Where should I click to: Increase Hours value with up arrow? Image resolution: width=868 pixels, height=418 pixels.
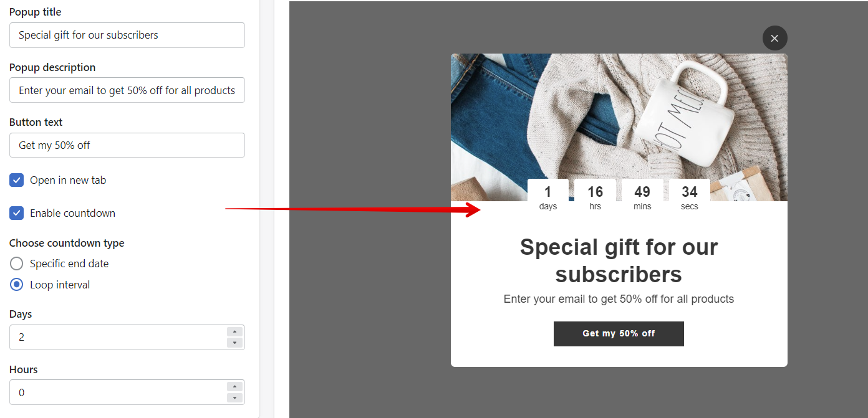(x=234, y=387)
